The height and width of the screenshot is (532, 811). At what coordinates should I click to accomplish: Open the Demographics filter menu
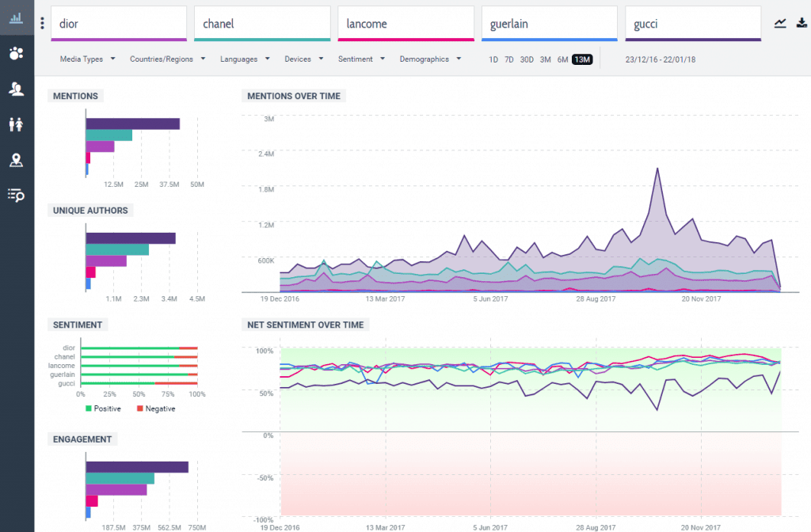point(431,59)
